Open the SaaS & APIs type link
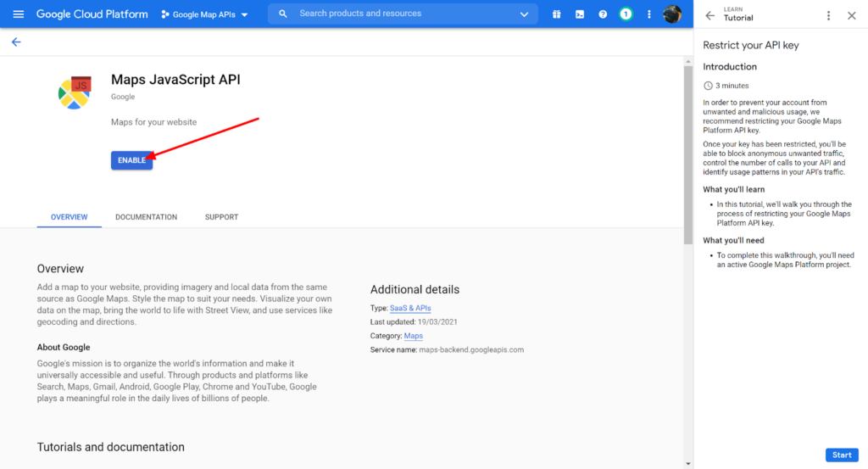Screen dimensions: 868x469 (x=410, y=308)
